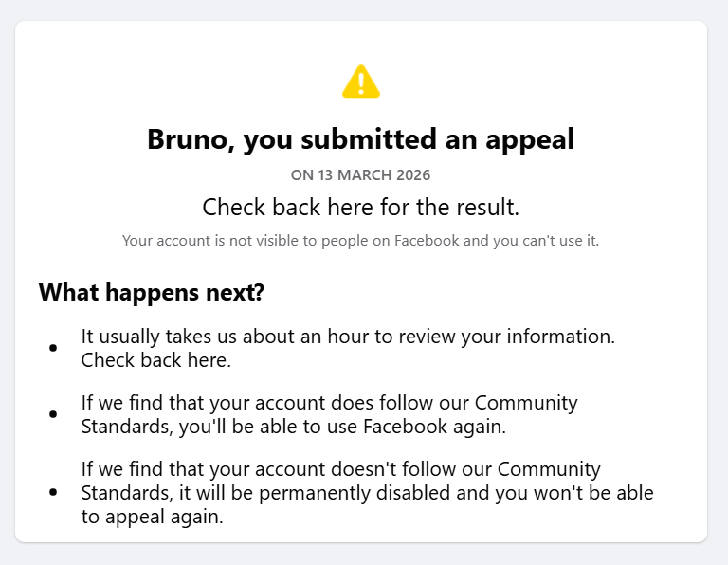Click "to appeal again." on the last line

coord(152,518)
